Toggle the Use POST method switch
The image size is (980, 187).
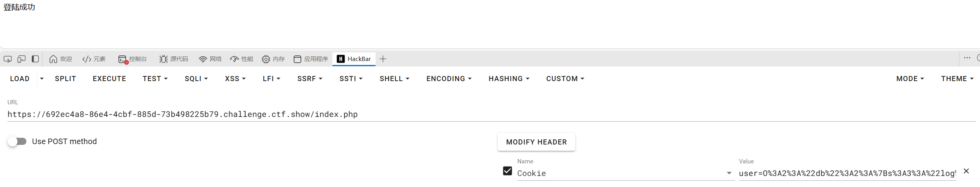tap(17, 141)
